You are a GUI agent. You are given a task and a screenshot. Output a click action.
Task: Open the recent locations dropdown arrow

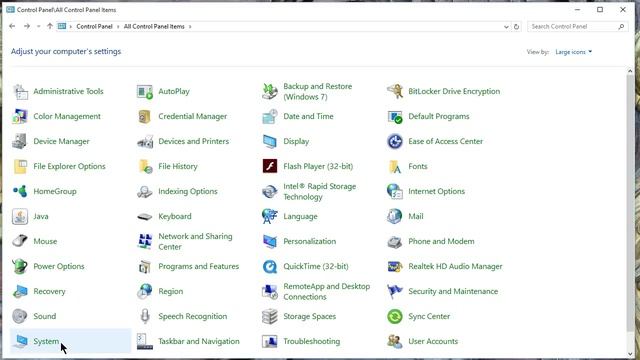(x=38, y=27)
